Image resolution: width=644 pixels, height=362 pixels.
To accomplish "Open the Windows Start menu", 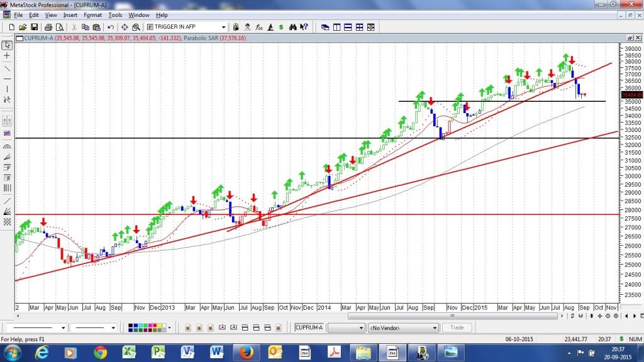I will click(x=12, y=353).
